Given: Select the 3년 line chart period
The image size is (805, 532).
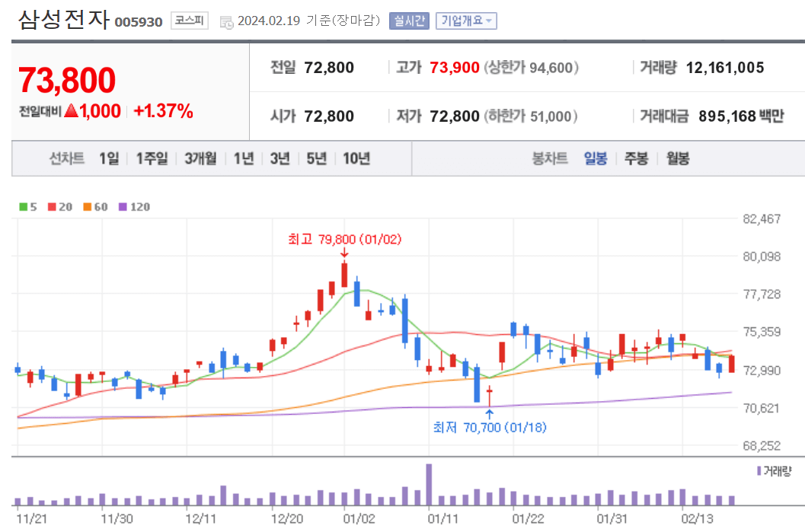Looking at the screenshot, I should tap(280, 158).
